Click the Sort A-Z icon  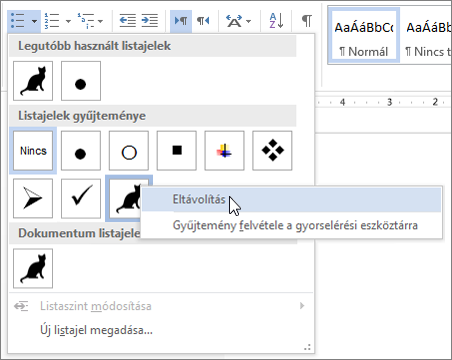[276, 21]
